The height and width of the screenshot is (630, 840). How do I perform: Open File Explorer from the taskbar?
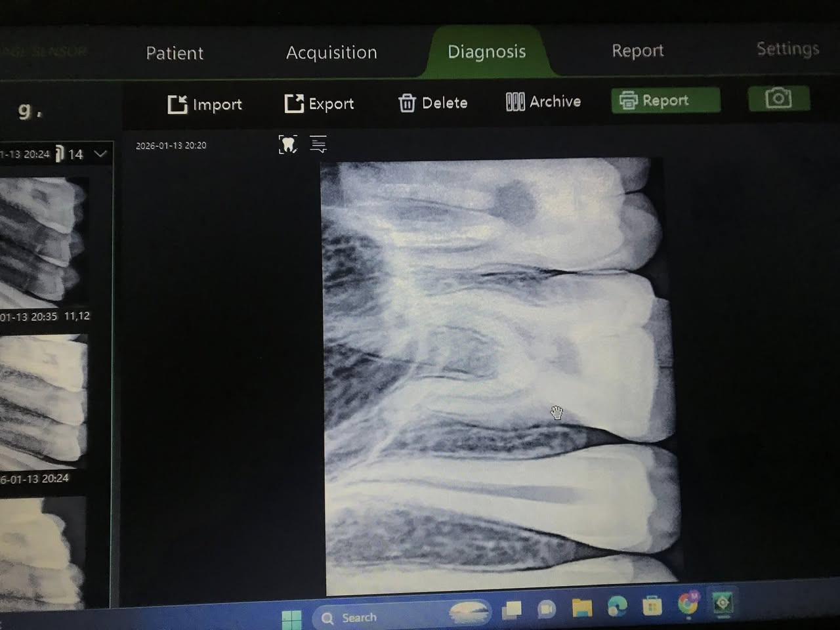pyautogui.click(x=581, y=608)
